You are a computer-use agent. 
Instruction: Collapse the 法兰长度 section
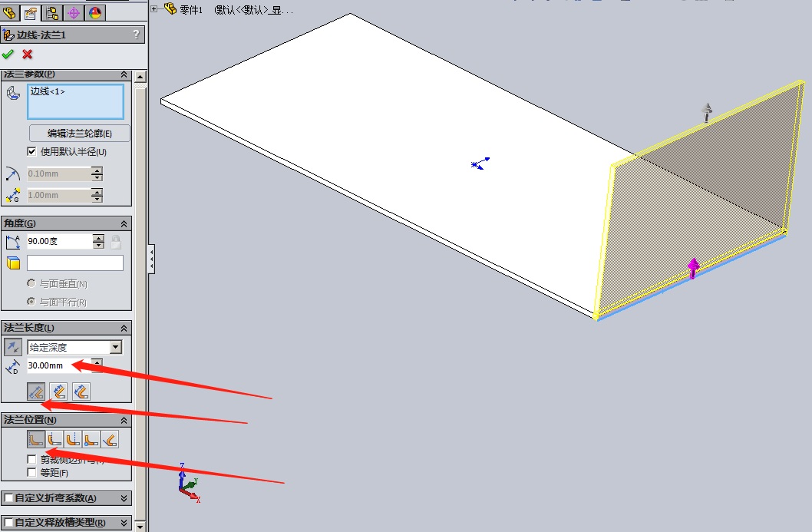tap(124, 328)
